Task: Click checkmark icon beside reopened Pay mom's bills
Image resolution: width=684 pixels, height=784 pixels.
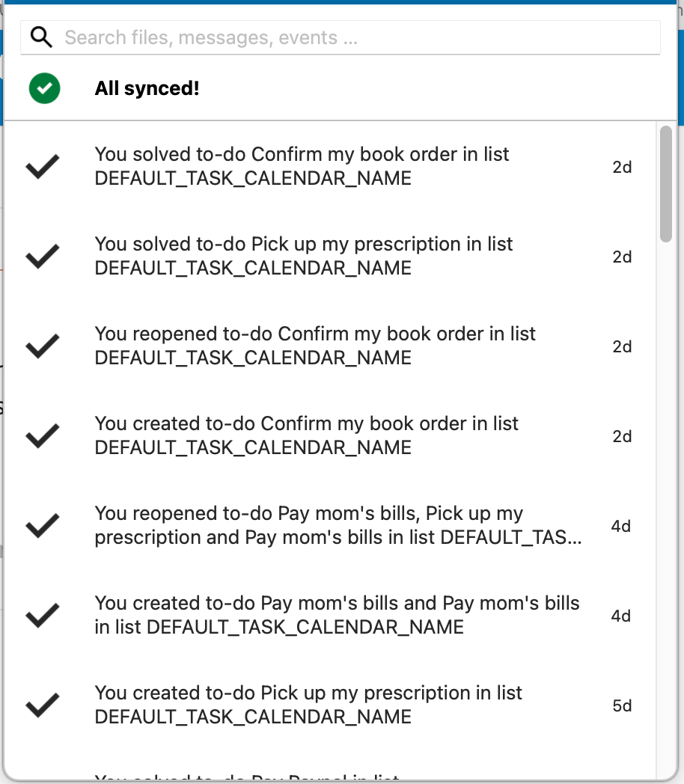Action: coord(43,526)
